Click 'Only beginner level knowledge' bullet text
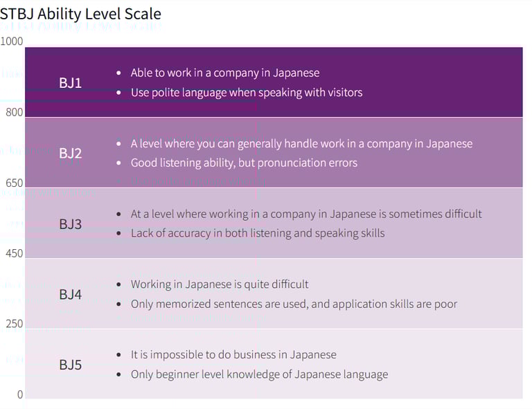Viewport: 532px width, 409px height. tap(259, 374)
